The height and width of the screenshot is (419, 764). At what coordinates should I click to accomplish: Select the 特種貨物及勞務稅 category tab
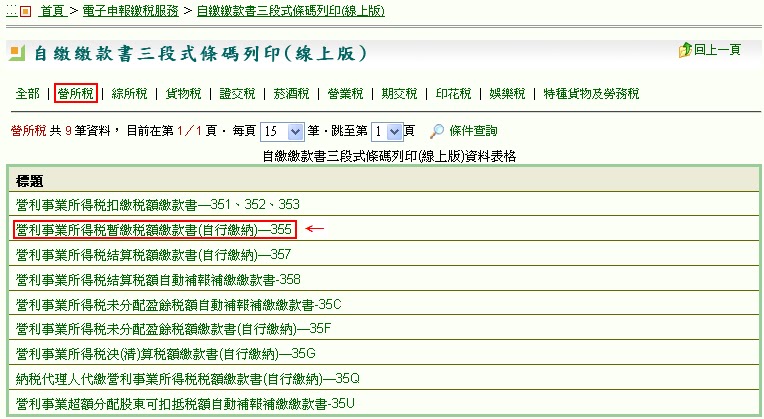(591, 93)
